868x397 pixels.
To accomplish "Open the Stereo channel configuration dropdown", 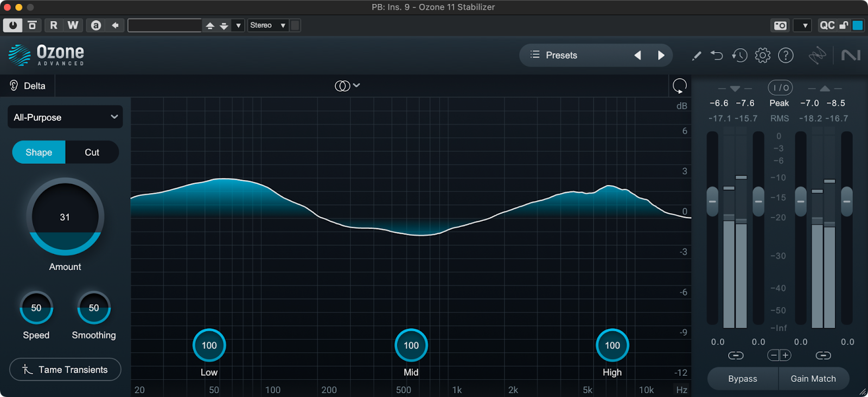I will pyautogui.click(x=267, y=25).
